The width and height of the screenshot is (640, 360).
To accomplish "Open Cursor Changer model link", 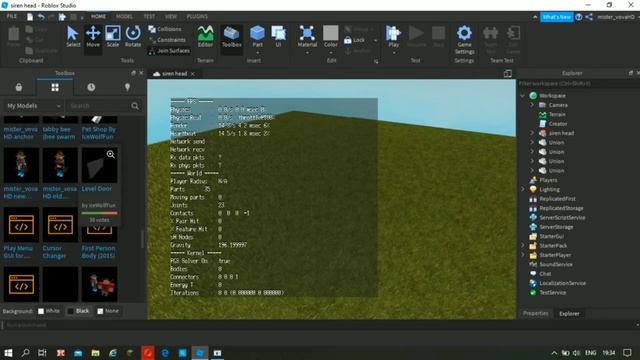I will click(x=54, y=252).
